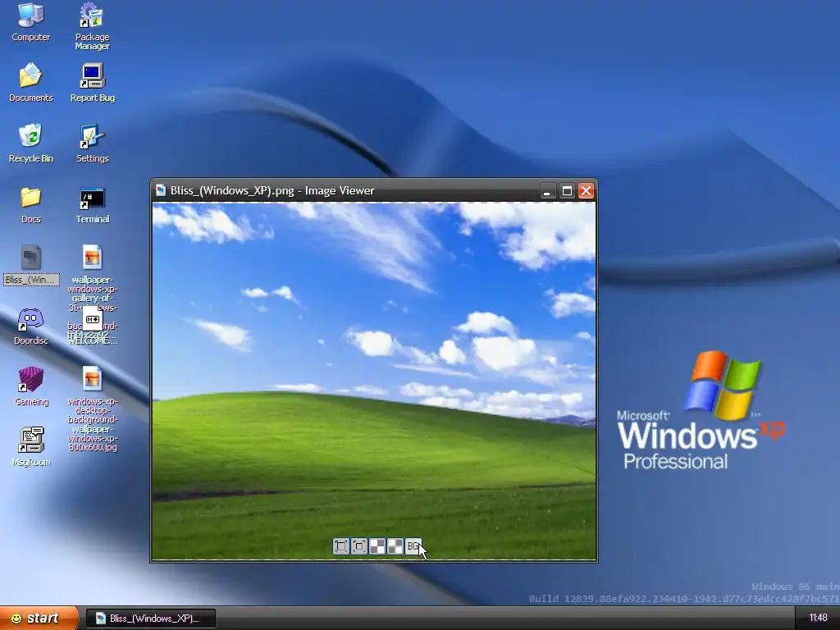Open the Docs folder icon

[x=31, y=204]
